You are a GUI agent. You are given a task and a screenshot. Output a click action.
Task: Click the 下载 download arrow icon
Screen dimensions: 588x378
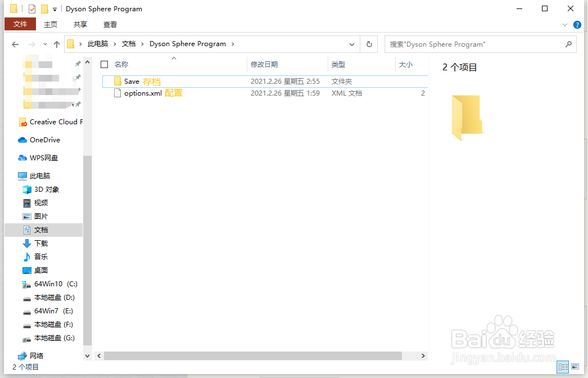pyautogui.click(x=26, y=244)
